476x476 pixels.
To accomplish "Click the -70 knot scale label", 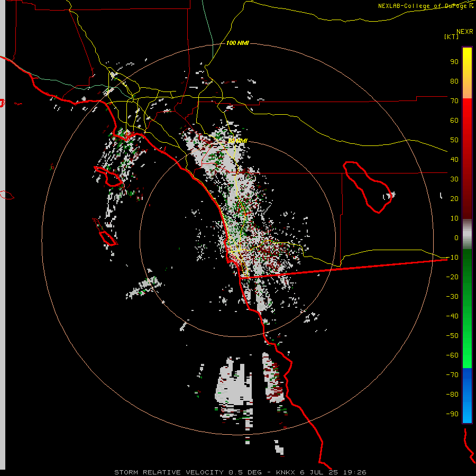I will point(452,375).
